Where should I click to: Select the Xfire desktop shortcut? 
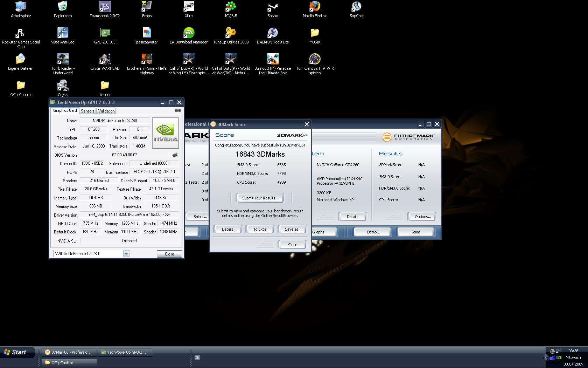(x=189, y=9)
